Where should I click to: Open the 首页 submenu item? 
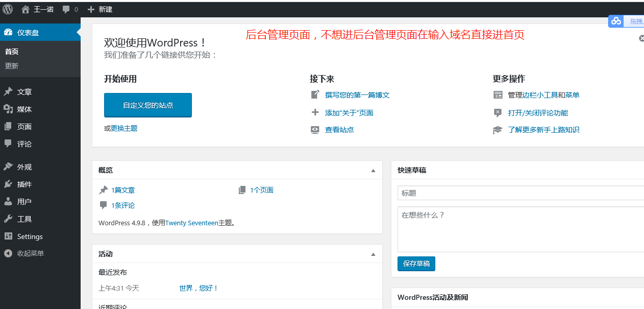[x=12, y=52]
